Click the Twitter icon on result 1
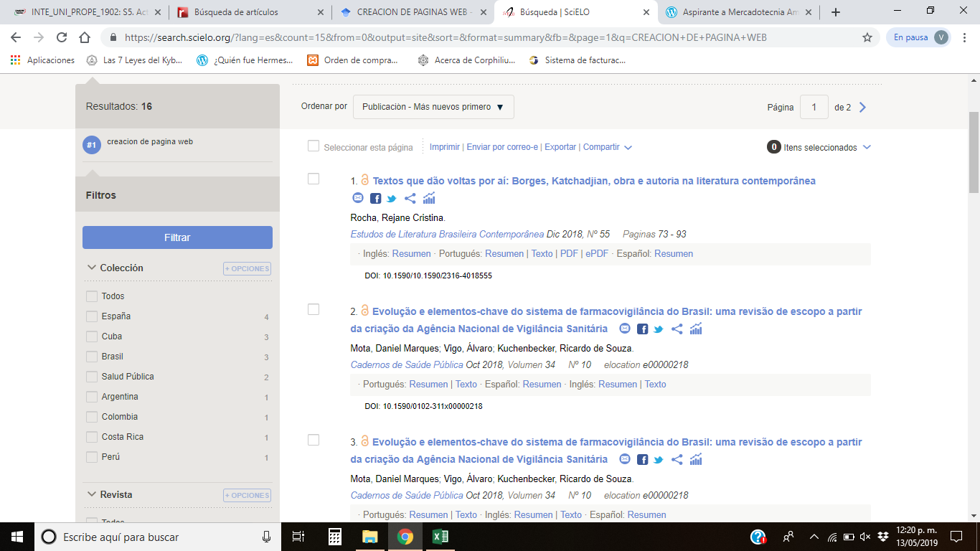This screenshot has height=551, width=980. tap(392, 199)
